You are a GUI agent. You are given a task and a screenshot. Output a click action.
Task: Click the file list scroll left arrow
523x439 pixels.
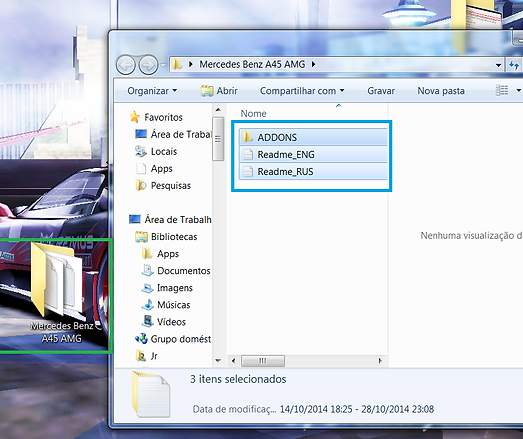233,361
